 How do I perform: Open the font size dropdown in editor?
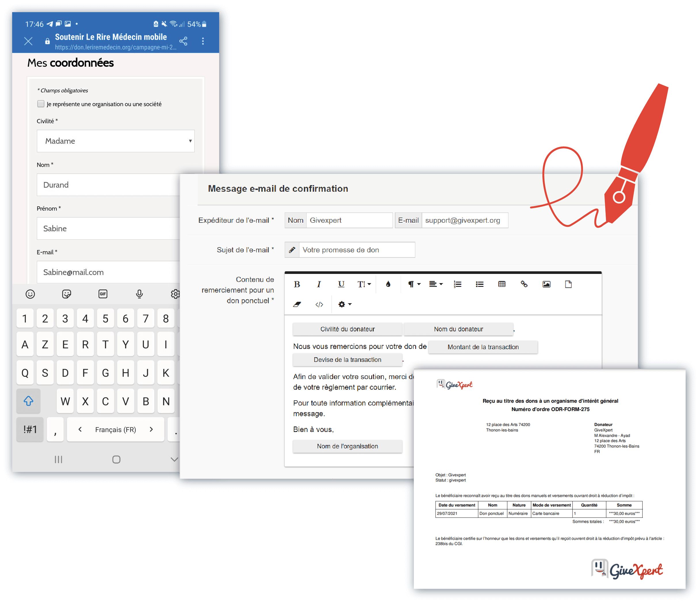tap(364, 284)
